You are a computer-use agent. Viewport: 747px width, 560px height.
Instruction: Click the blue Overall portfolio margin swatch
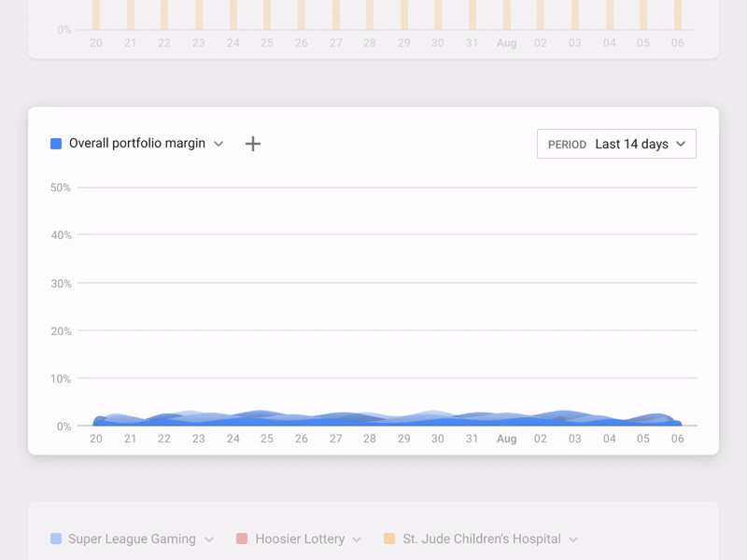(x=56, y=144)
